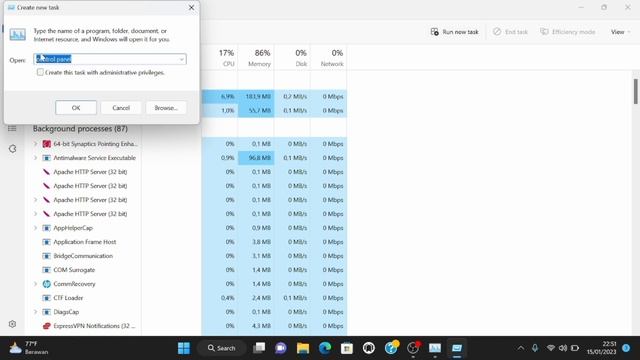
Task: Click the Browse... button
Action: coord(166,108)
